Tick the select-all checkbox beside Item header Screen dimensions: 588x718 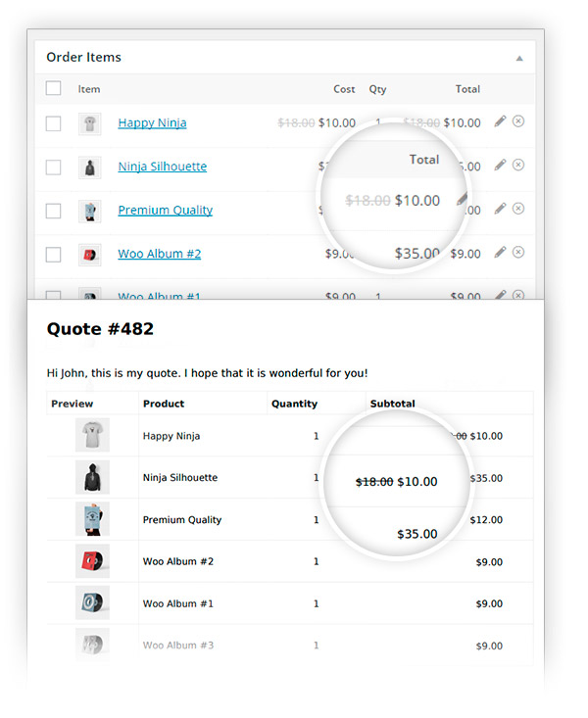(x=53, y=88)
